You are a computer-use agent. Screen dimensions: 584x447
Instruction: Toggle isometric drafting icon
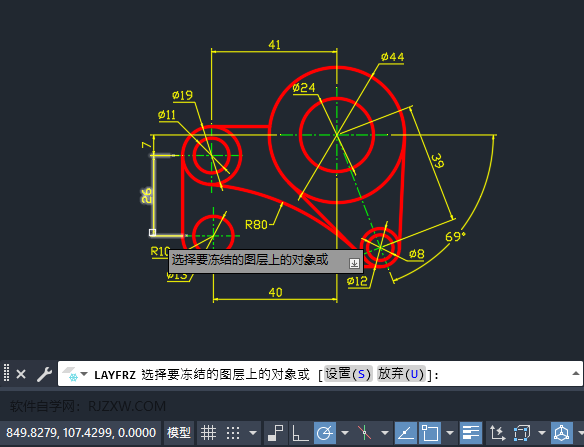(x=364, y=433)
